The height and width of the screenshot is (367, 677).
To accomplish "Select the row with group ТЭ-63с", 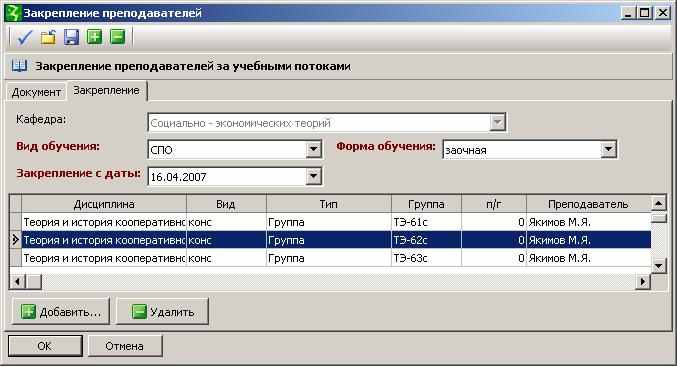I will click(x=336, y=258).
